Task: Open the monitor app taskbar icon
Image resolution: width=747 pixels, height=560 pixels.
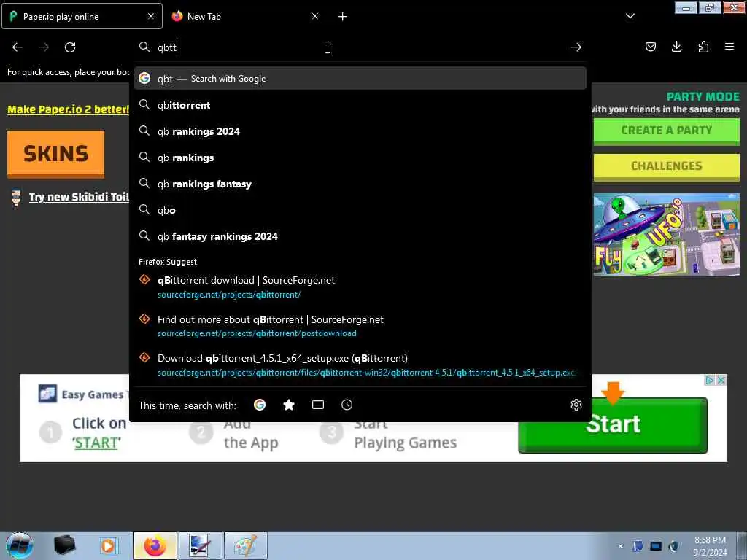Action: (x=200, y=545)
